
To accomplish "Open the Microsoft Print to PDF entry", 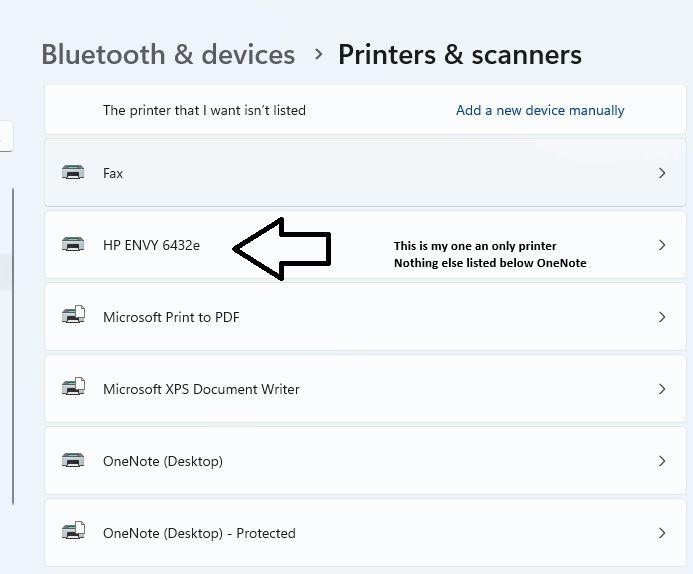I will point(171,317).
